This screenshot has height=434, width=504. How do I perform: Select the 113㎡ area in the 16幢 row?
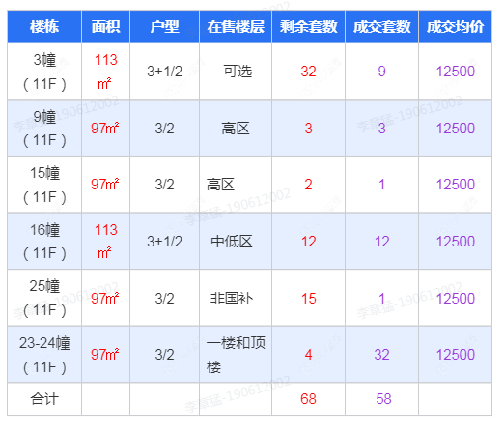[x=105, y=242]
